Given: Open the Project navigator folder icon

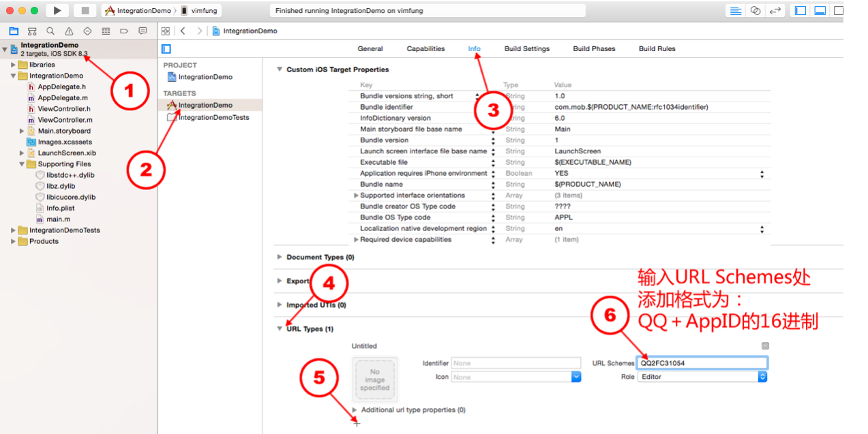Looking at the screenshot, I should tap(14, 31).
